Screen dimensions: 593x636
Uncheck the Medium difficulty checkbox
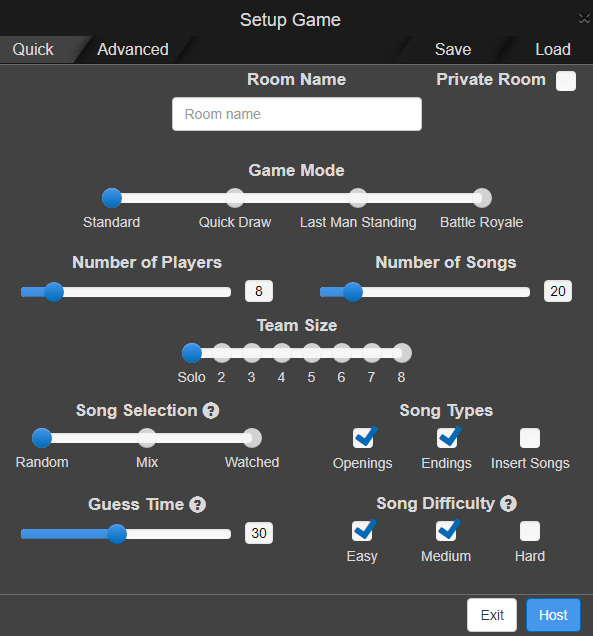(446, 531)
